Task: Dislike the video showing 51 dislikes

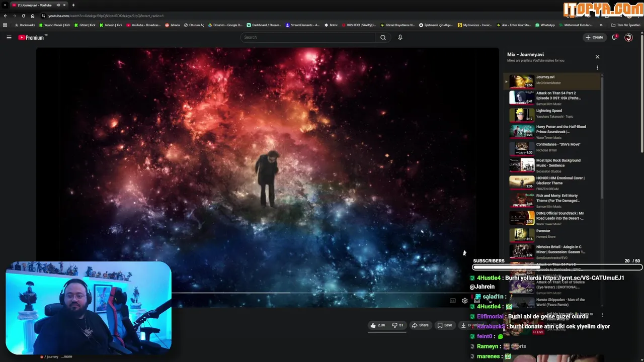Action: [397, 325]
